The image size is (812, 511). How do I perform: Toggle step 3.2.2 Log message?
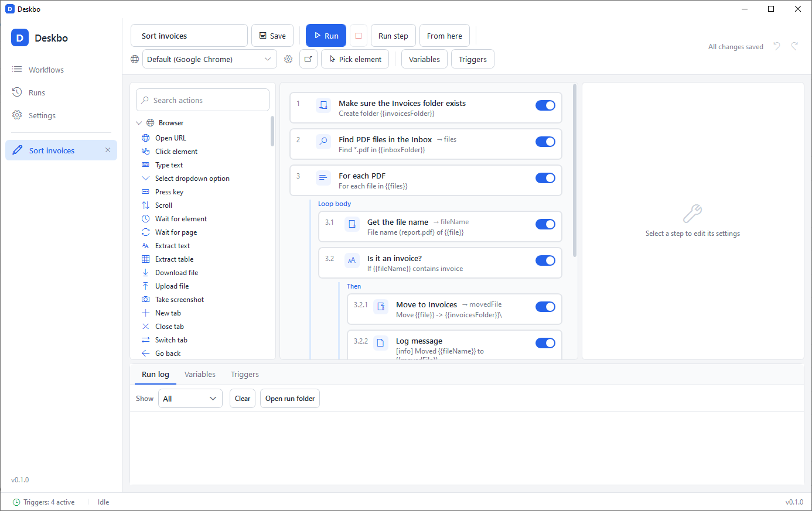[x=545, y=343]
